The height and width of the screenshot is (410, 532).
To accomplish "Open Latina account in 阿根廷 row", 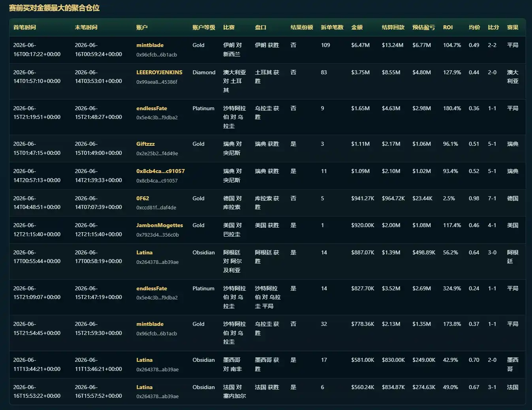I will click(144, 252).
